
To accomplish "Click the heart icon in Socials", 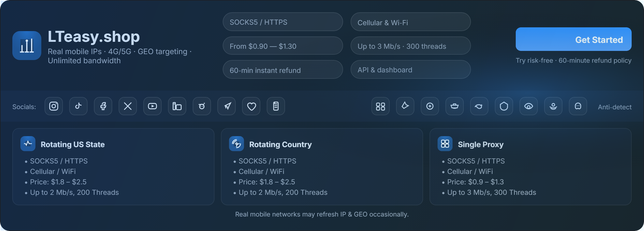I will pos(251,106).
